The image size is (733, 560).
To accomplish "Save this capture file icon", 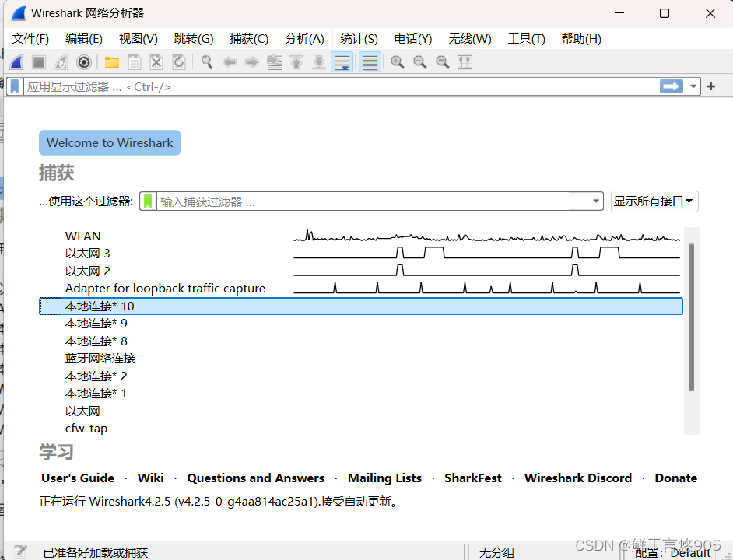I will point(134,62).
